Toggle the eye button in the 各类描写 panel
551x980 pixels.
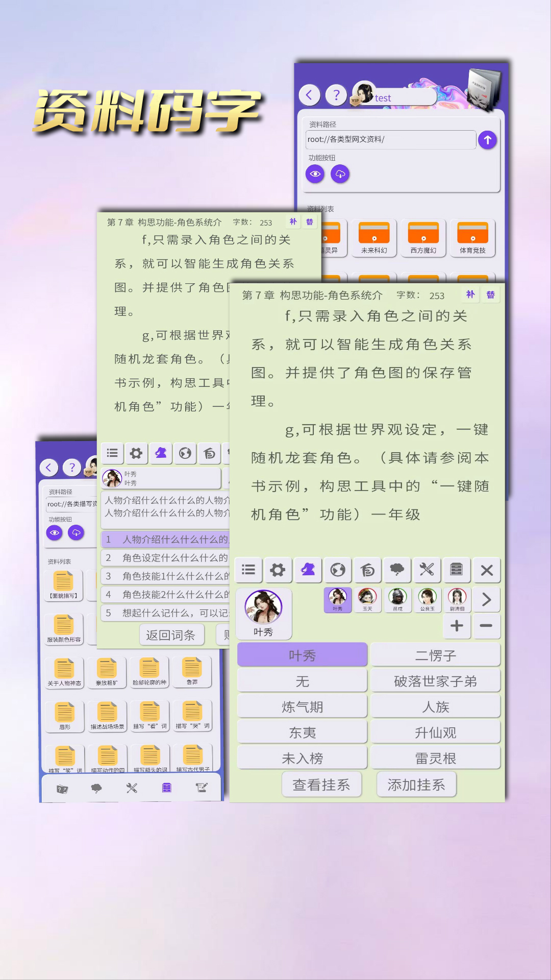coord(55,533)
